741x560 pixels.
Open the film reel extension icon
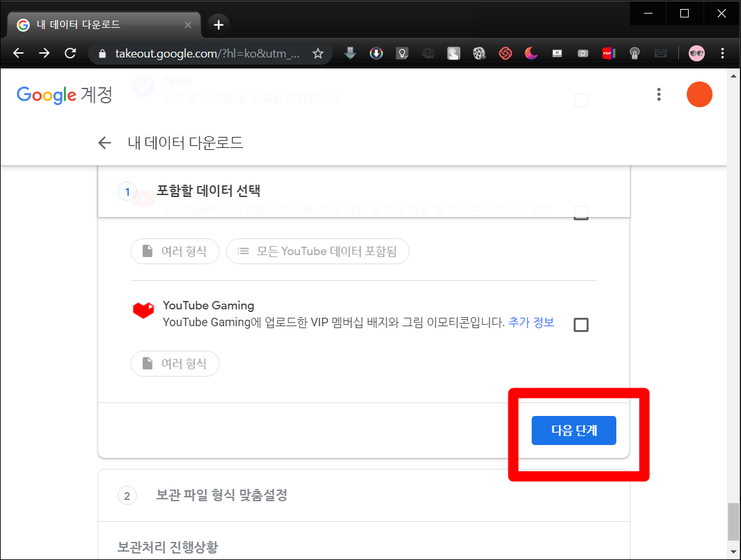point(479,54)
